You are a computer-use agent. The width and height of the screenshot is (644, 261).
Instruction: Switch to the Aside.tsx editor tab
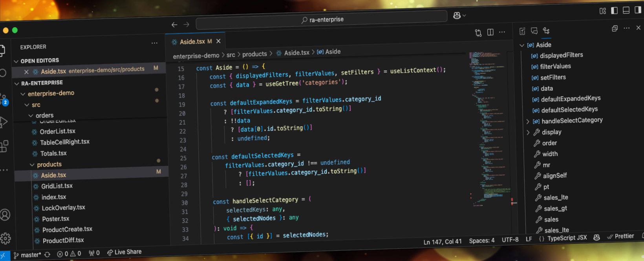[192, 42]
